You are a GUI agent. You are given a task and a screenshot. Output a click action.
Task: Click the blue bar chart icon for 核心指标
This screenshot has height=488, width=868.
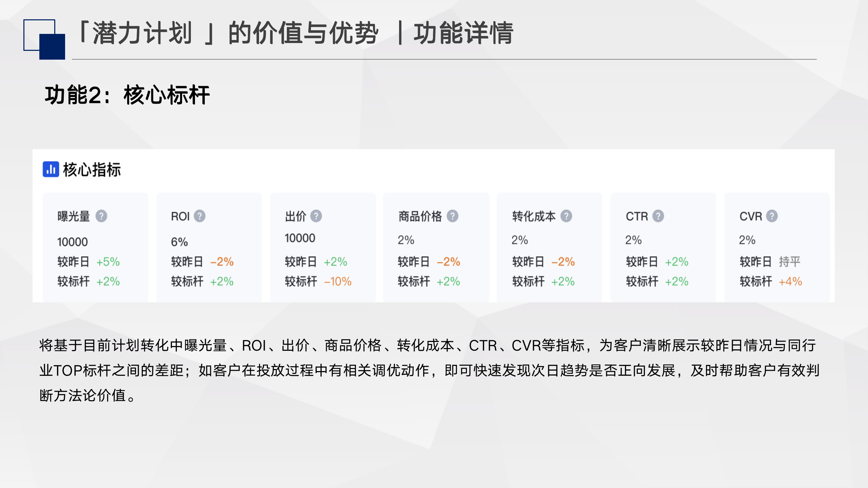(x=51, y=169)
